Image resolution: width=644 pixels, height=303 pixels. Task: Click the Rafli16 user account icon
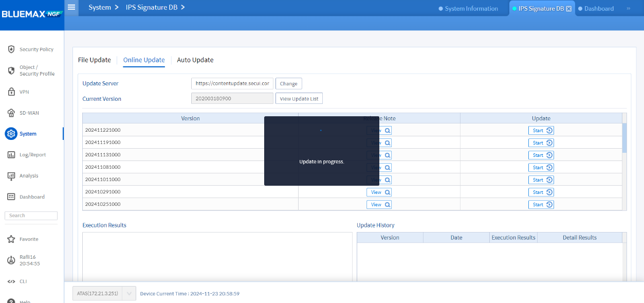coord(11,260)
